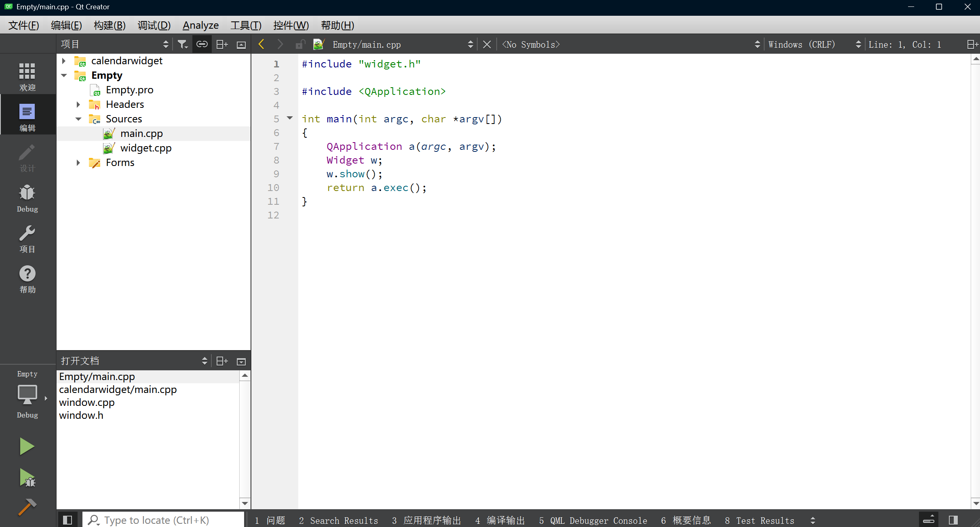This screenshot has width=980, height=527.
Task: Switch to the 欢迎 welcome mode
Action: coord(27,77)
